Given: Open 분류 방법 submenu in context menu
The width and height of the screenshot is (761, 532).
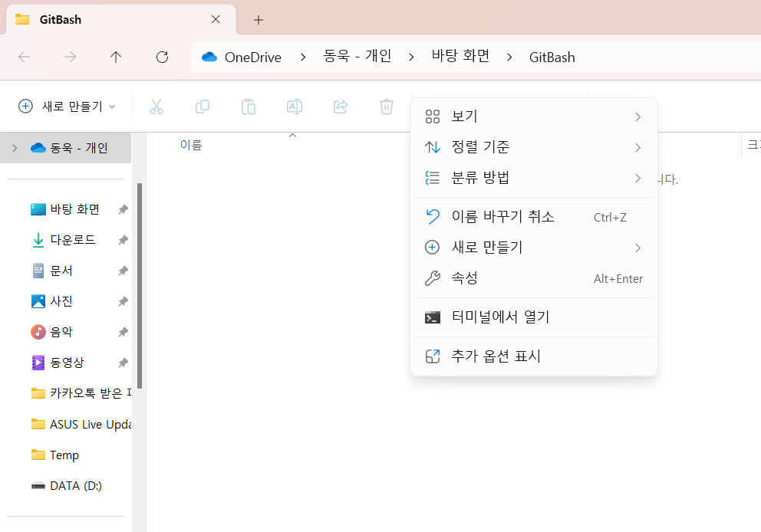Looking at the screenshot, I should tap(534, 178).
